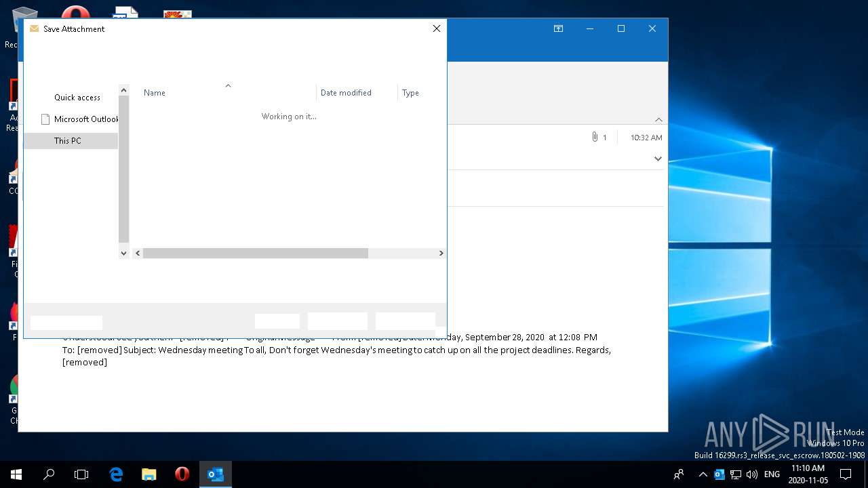Click the navigation pane scroll-up arrow
This screenshot has height=488, width=868.
point(123,90)
